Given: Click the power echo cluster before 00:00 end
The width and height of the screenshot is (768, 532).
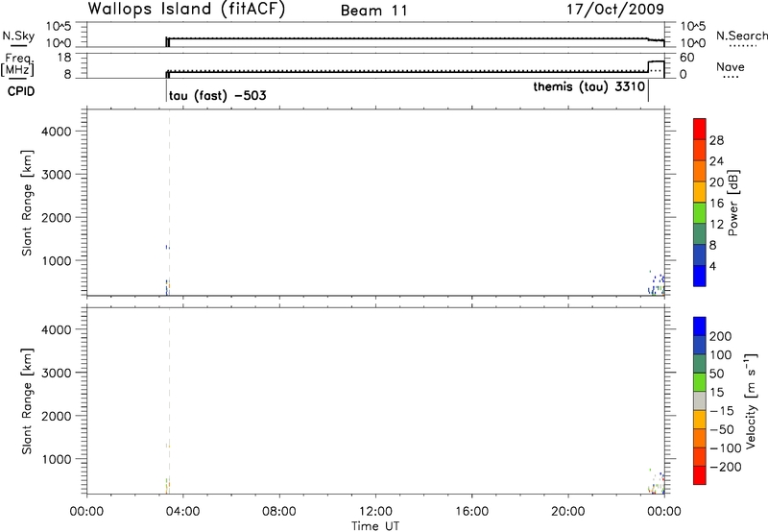Looking at the screenshot, I should 657,284.
